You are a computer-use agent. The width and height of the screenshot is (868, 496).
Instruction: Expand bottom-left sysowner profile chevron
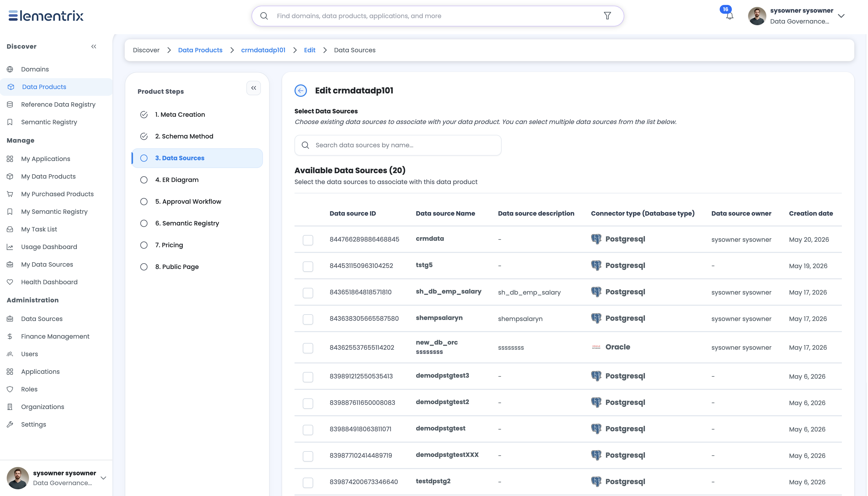(103, 478)
